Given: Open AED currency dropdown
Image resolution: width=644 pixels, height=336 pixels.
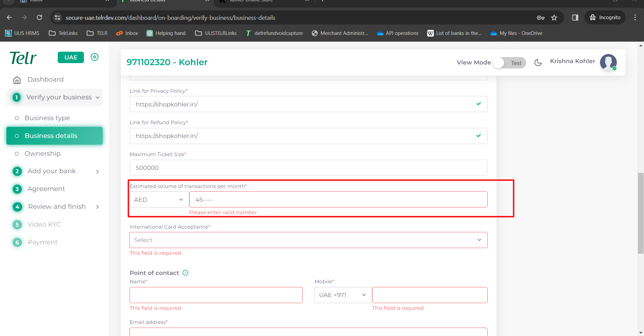Looking at the screenshot, I should tap(159, 200).
